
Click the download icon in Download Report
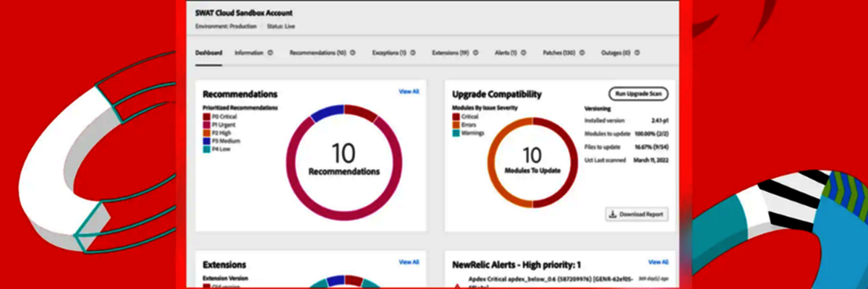613,215
